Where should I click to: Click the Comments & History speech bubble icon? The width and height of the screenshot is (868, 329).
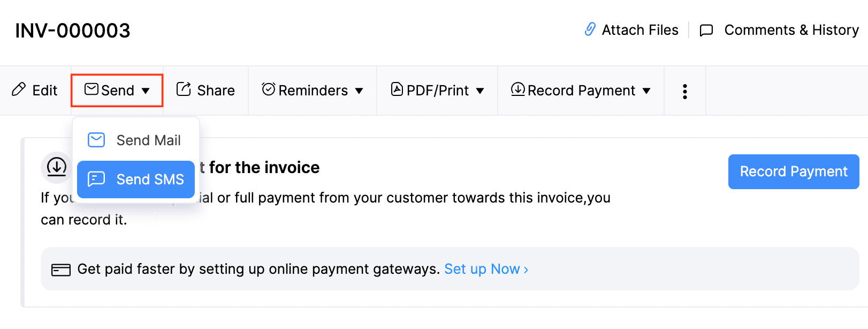click(706, 30)
